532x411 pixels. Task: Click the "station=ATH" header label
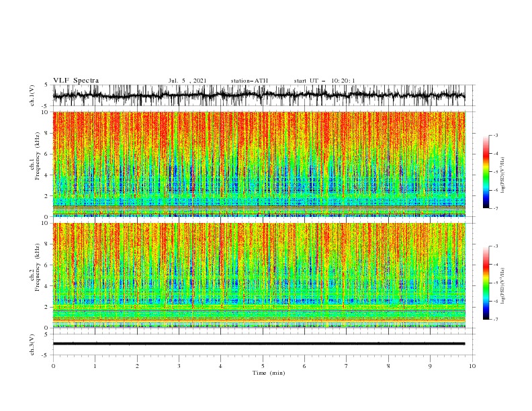tap(249, 81)
